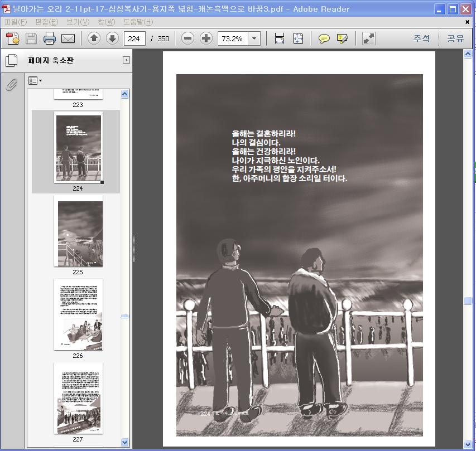Viewport: 476px width, 451px height.
Task: Click the Create PDF online icon
Action: [x=13, y=38]
